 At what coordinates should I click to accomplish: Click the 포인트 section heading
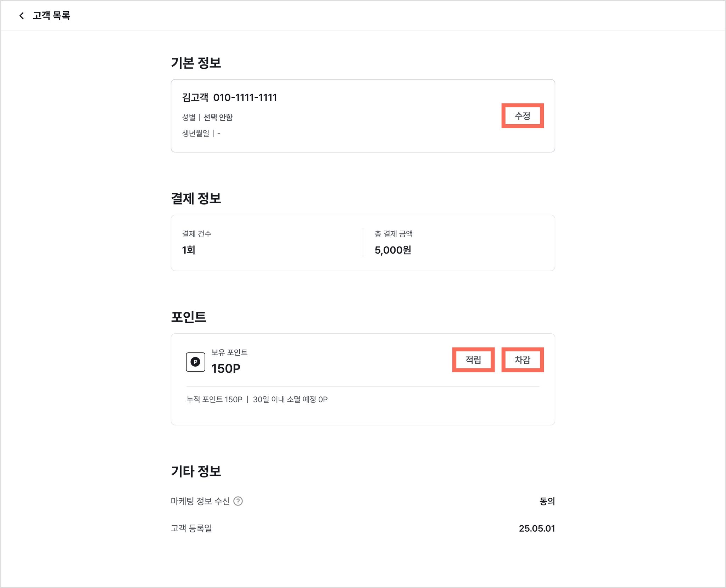click(189, 317)
